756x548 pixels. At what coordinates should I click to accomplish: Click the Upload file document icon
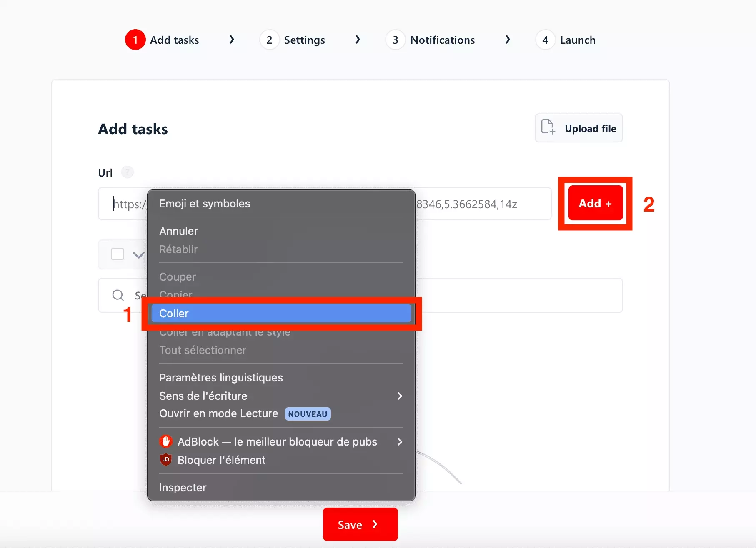tap(548, 127)
